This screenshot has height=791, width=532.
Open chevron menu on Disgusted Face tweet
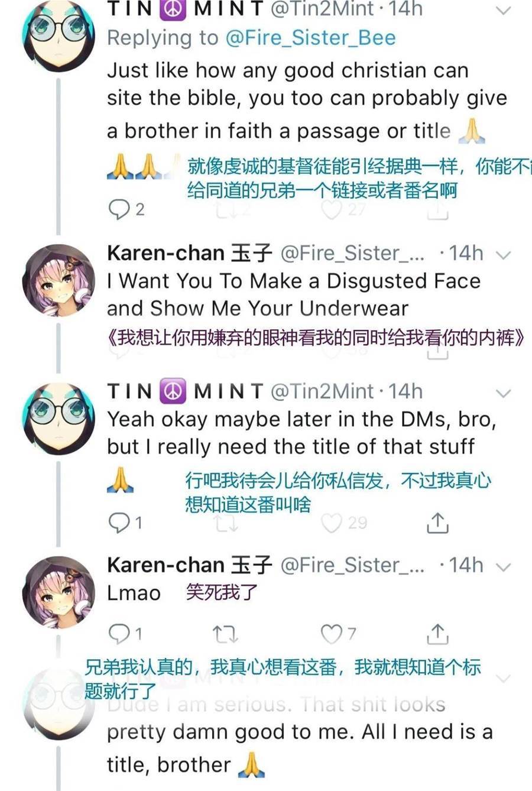pos(502,255)
